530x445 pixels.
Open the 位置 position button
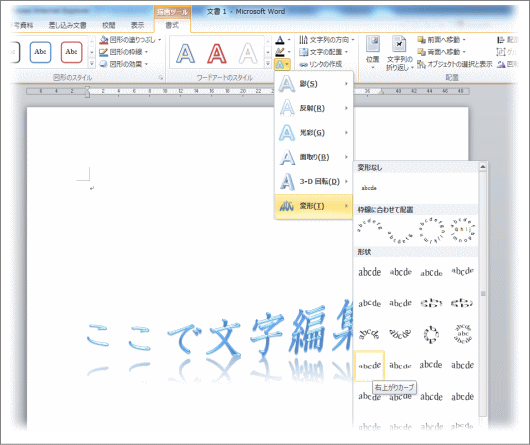372,53
